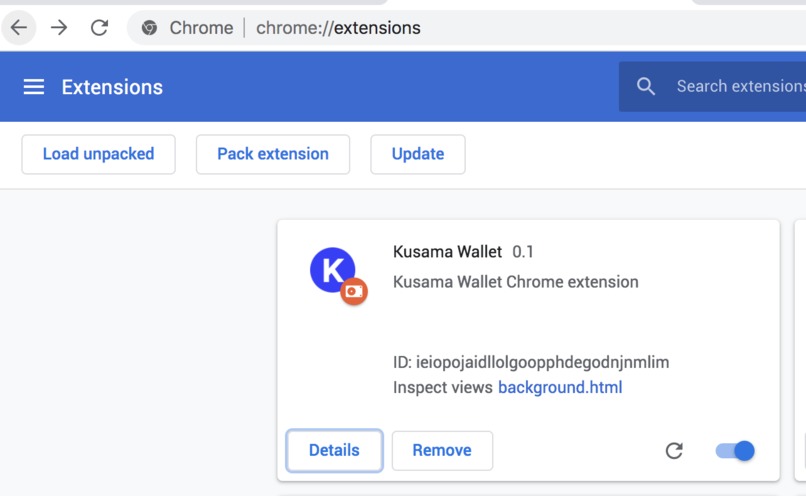Open the Extensions hamburger menu

(34, 87)
